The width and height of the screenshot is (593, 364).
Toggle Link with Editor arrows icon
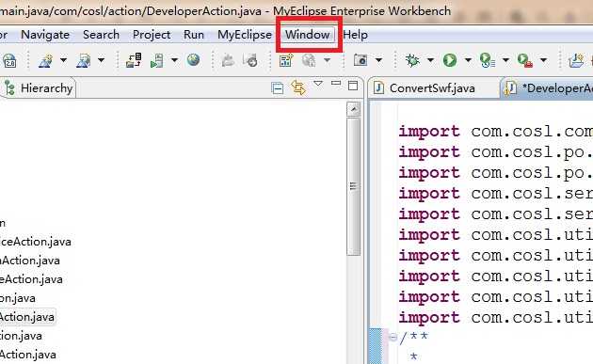298,87
